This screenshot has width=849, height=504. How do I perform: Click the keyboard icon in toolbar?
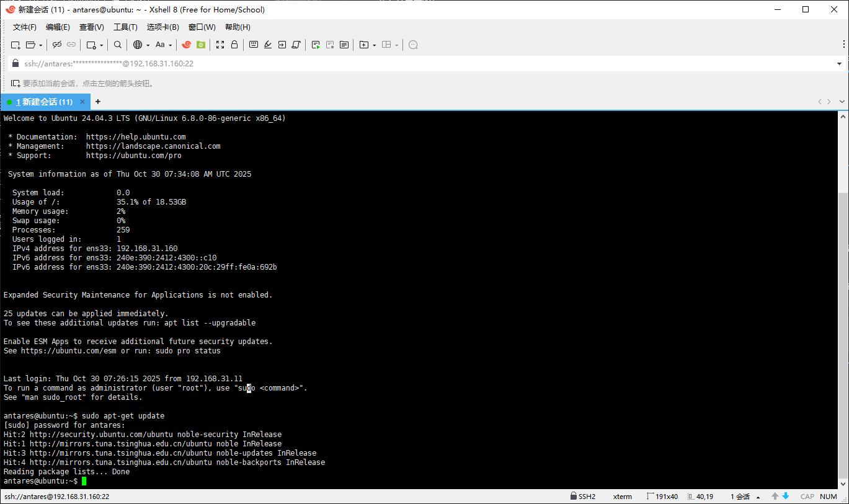coord(254,45)
